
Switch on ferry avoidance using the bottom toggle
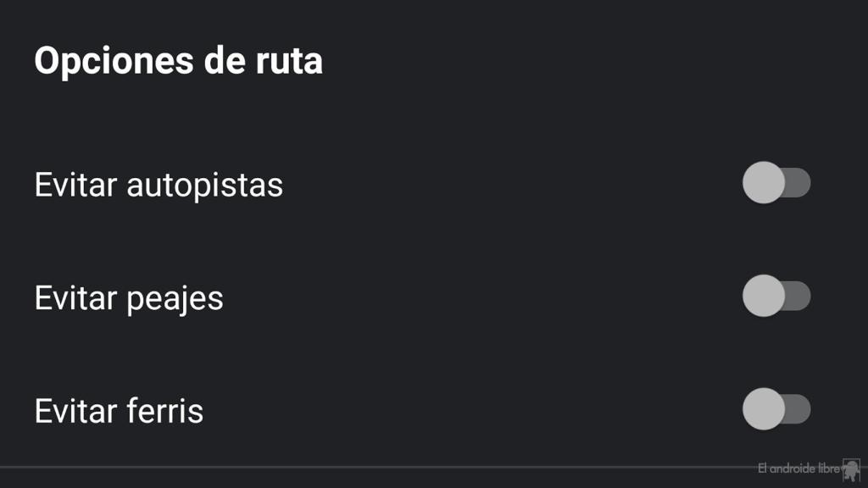(776, 410)
